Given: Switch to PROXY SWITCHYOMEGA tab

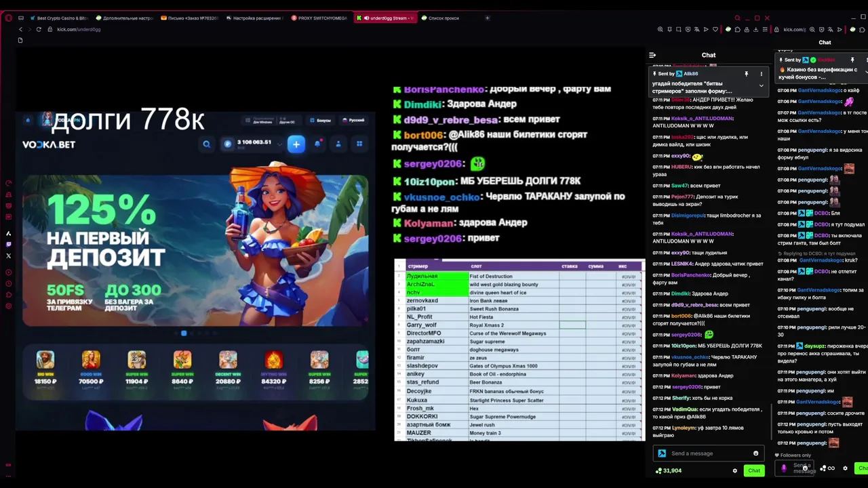Looking at the screenshot, I should [x=319, y=18].
